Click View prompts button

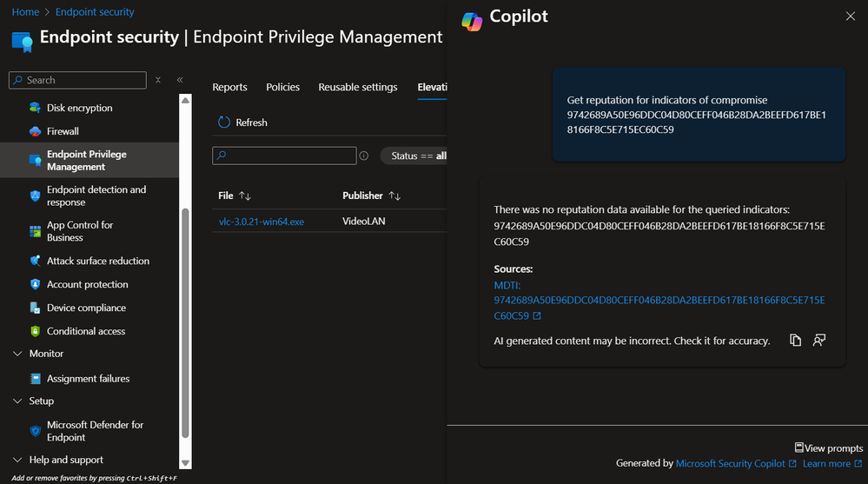tap(829, 448)
